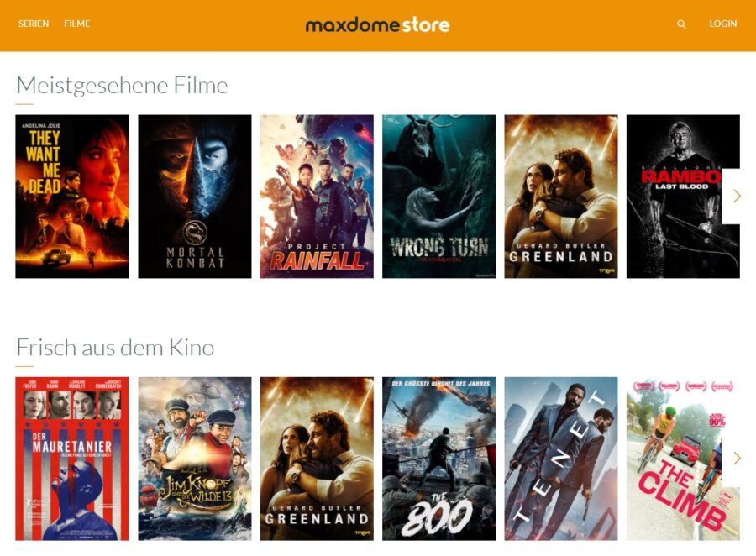This screenshot has width=756, height=556.
Task: Open the SERIEN menu item
Action: (34, 24)
